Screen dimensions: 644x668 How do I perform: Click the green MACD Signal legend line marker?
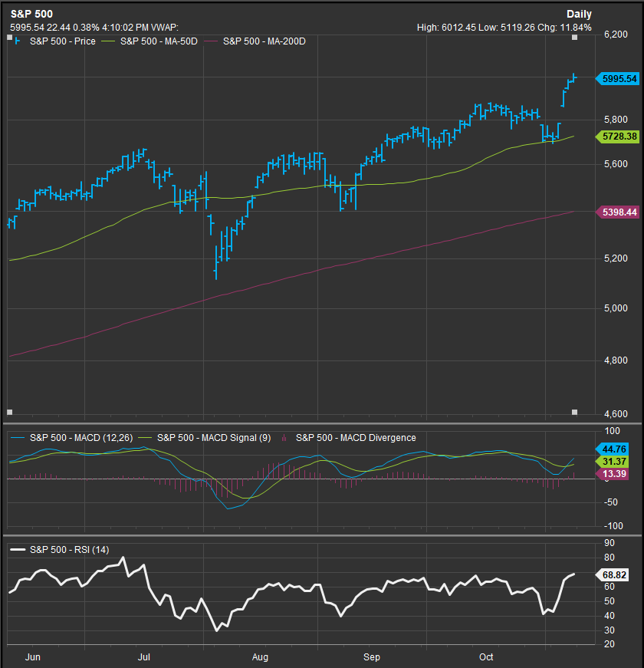click(x=146, y=438)
